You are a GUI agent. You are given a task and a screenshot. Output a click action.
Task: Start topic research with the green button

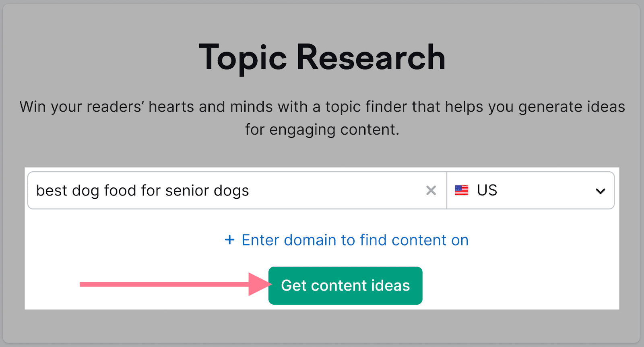[x=345, y=285]
